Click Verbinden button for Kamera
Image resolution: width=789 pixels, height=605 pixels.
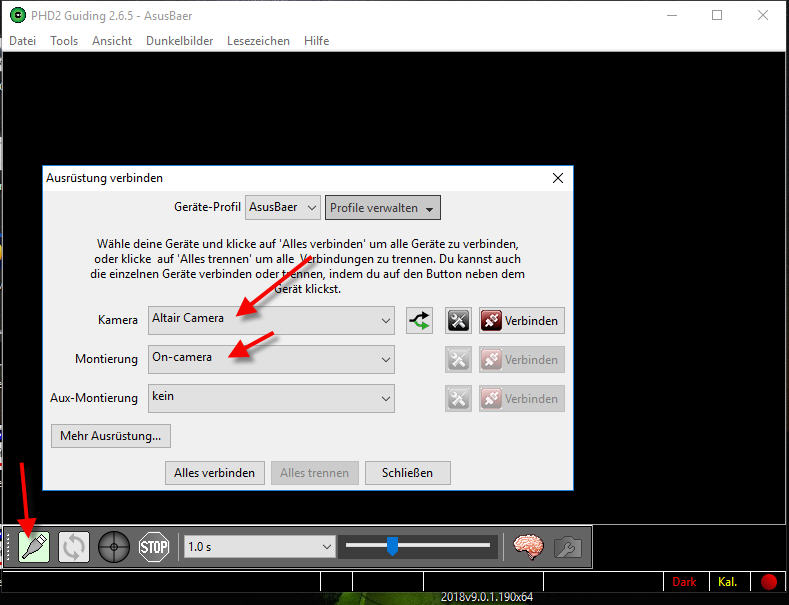click(521, 321)
